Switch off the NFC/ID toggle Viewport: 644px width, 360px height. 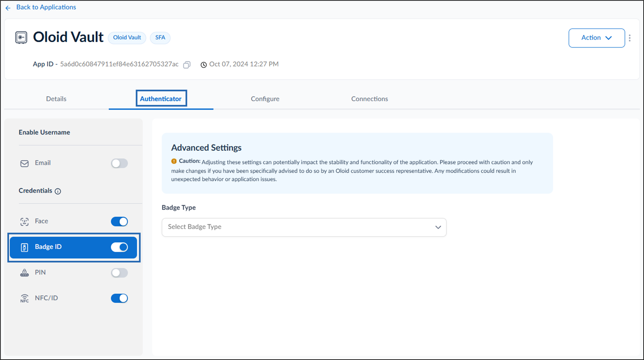120,298
